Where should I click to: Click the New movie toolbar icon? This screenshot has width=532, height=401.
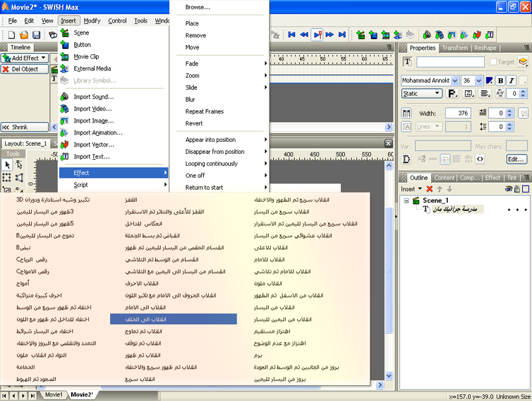coord(11,34)
